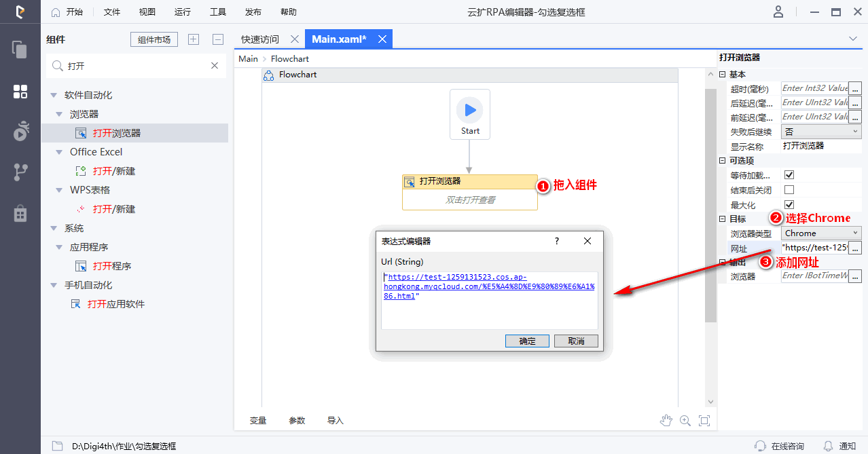Open the 失败后继续 dropdown
Viewport: 868px width, 454px height.
[x=820, y=132]
